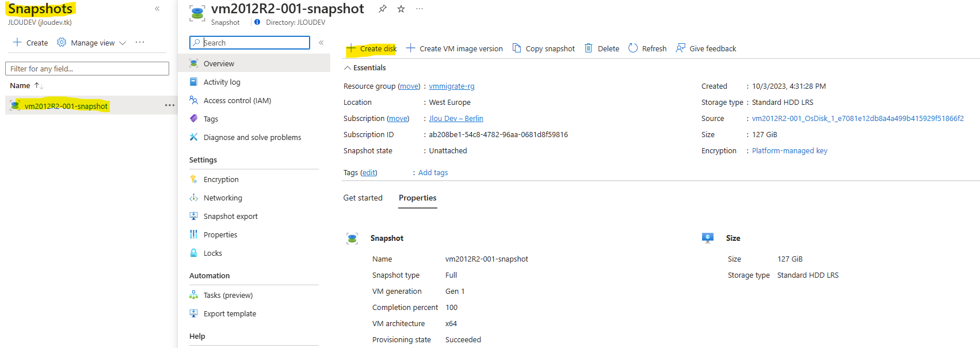Click move link next to Resource group

(x=409, y=86)
